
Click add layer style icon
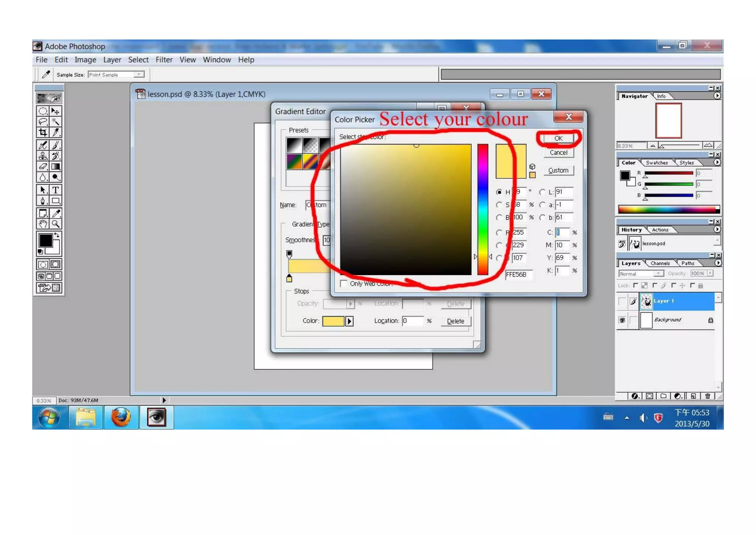(635, 396)
